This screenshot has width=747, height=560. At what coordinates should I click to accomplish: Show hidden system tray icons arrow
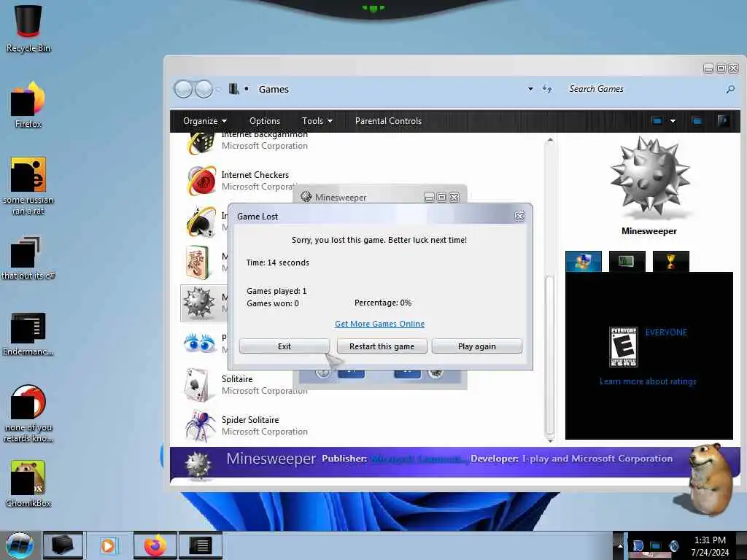tap(620, 545)
